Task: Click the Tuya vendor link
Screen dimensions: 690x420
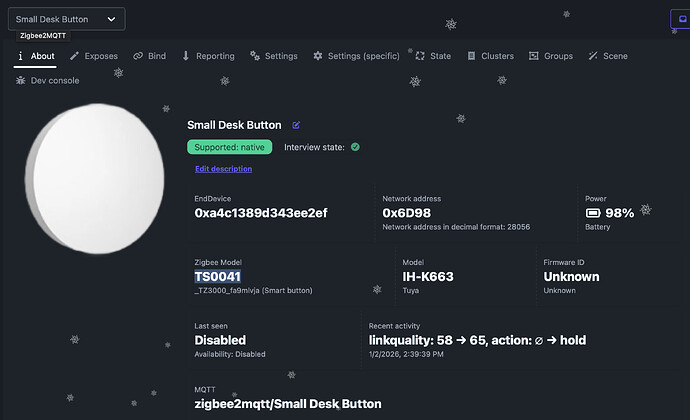Action: click(410, 290)
